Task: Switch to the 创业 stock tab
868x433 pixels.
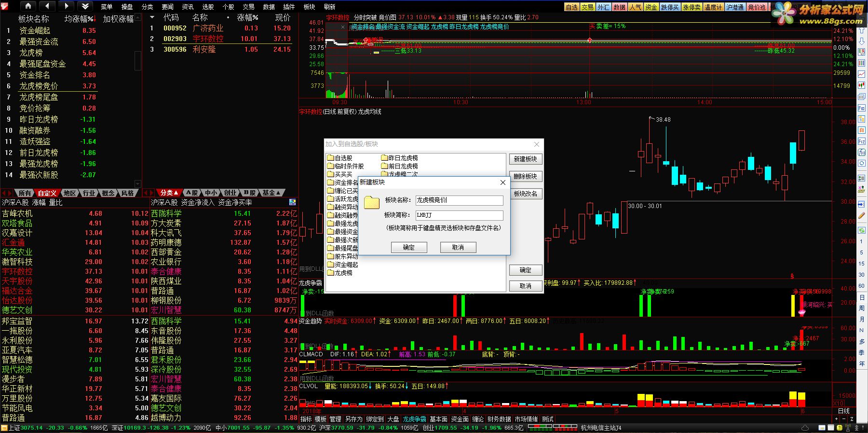Action: pos(231,193)
